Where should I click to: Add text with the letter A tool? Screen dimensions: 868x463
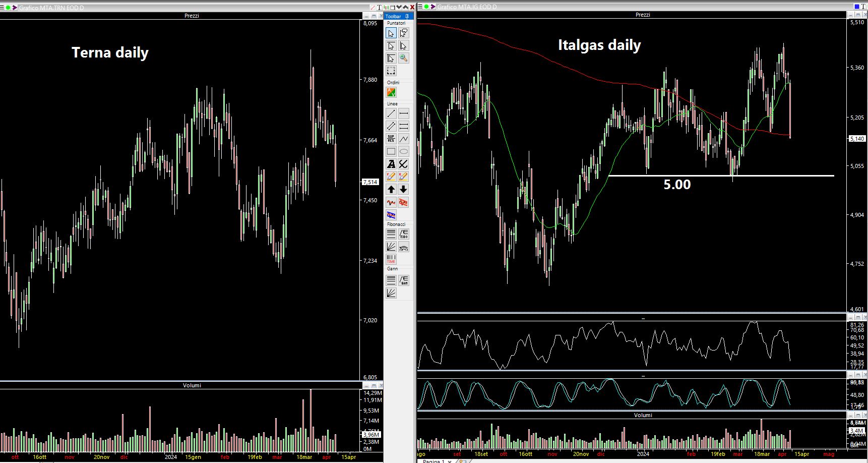pyautogui.click(x=391, y=164)
